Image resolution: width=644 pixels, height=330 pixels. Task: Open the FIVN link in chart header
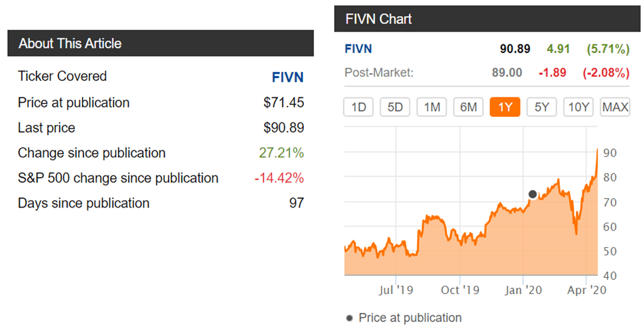[x=358, y=49]
